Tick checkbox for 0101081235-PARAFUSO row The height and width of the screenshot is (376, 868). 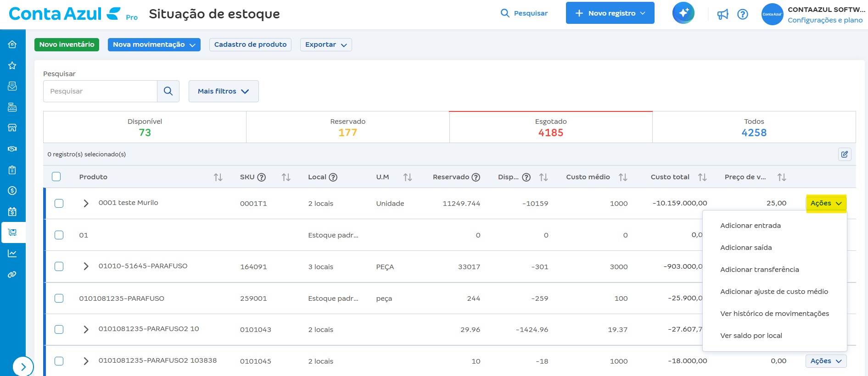coord(59,298)
